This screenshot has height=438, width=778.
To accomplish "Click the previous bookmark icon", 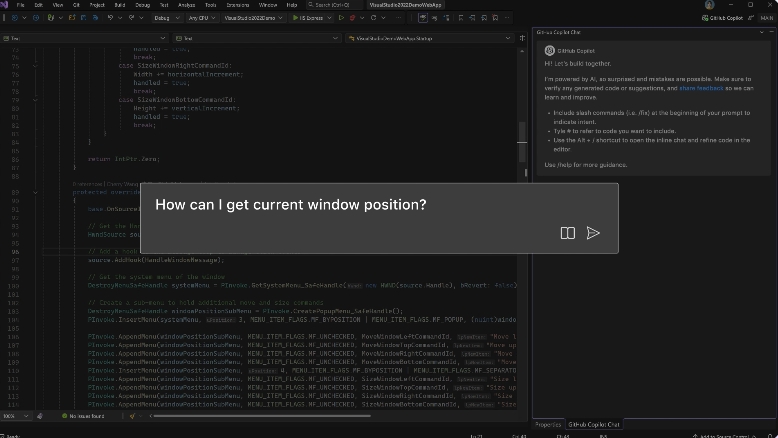I will click(472, 18).
